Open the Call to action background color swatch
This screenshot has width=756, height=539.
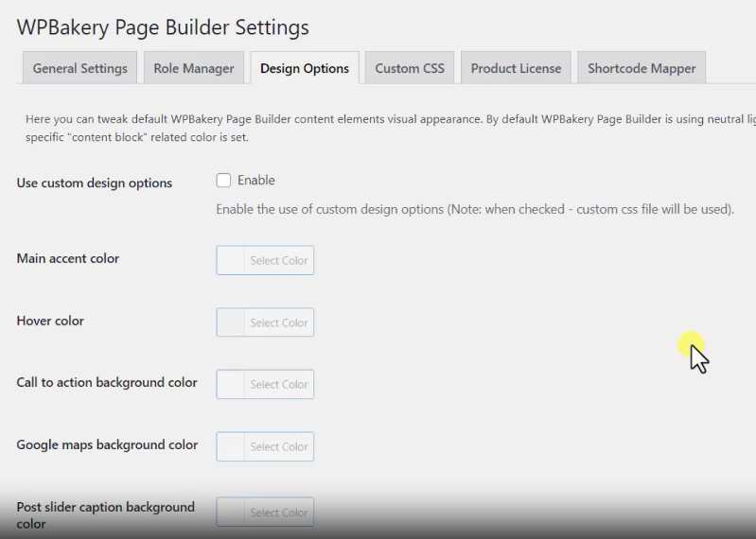(x=231, y=384)
